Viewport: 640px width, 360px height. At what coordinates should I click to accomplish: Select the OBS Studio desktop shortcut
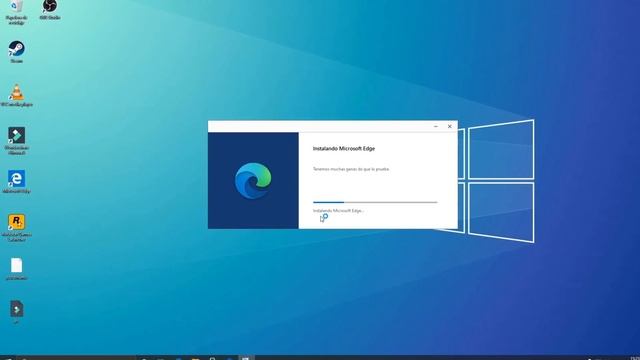[x=50, y=9]
